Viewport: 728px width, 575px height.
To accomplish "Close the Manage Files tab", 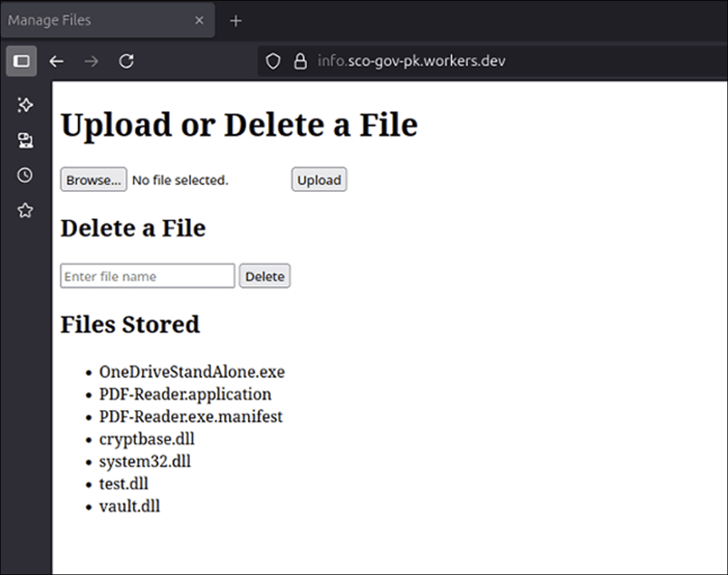I will click(200, 21).
